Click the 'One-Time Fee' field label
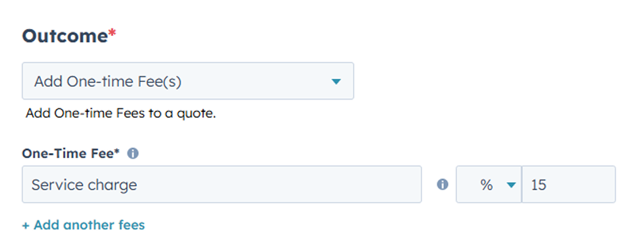644x252 pixels. 67,153
